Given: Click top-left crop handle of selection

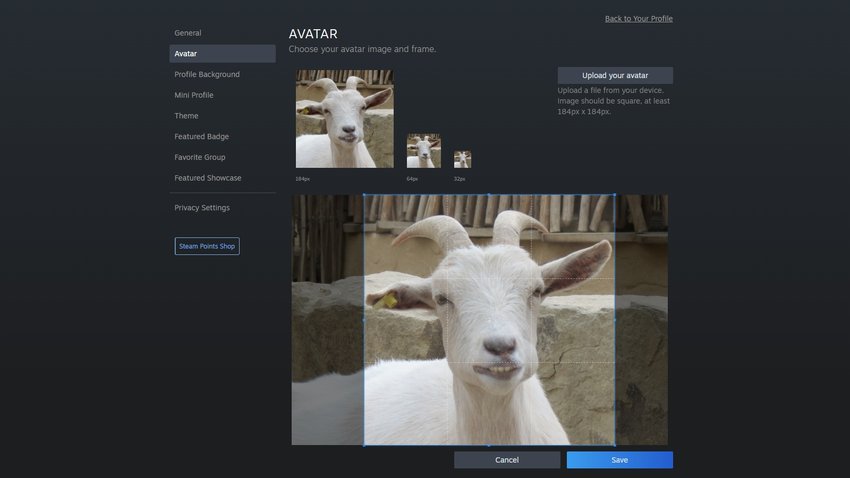Looking at the screenshot, I should click(x=364, y=195).
